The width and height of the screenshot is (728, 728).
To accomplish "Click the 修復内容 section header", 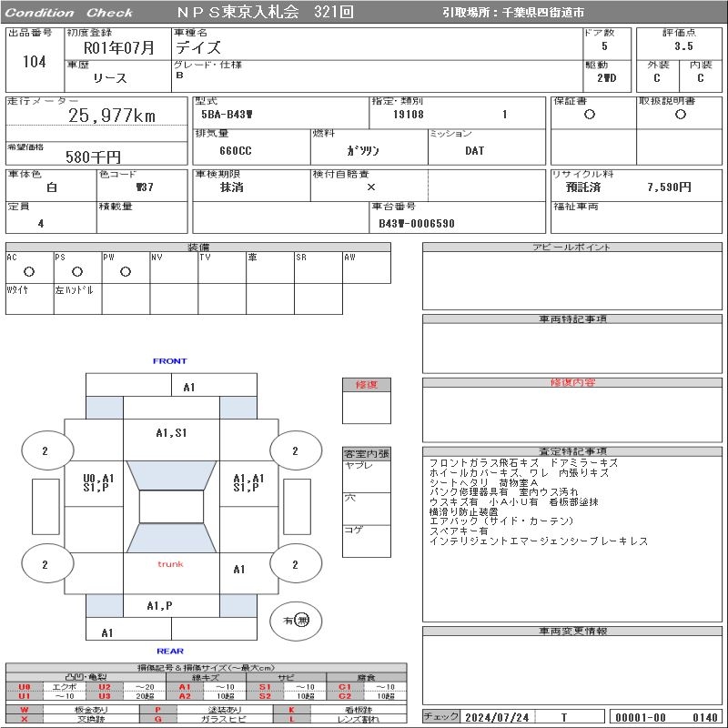I will (x=572, y=382).
